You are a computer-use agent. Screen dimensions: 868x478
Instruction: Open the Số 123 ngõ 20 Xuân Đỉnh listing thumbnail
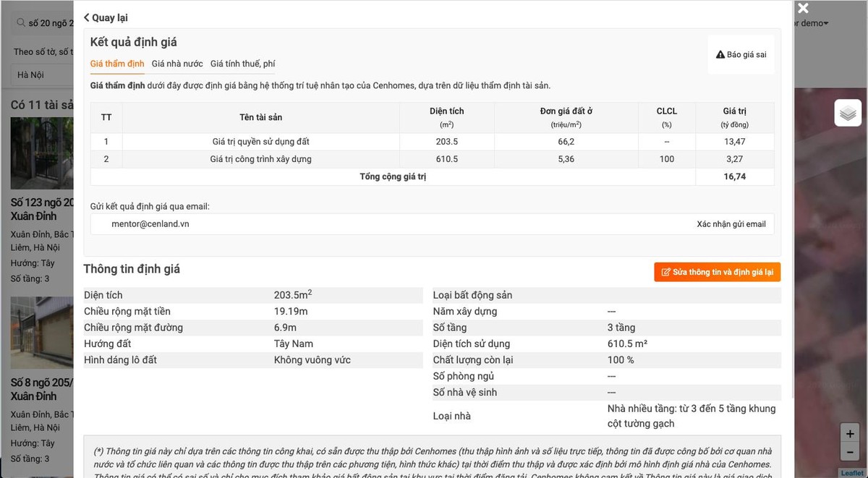40,153
